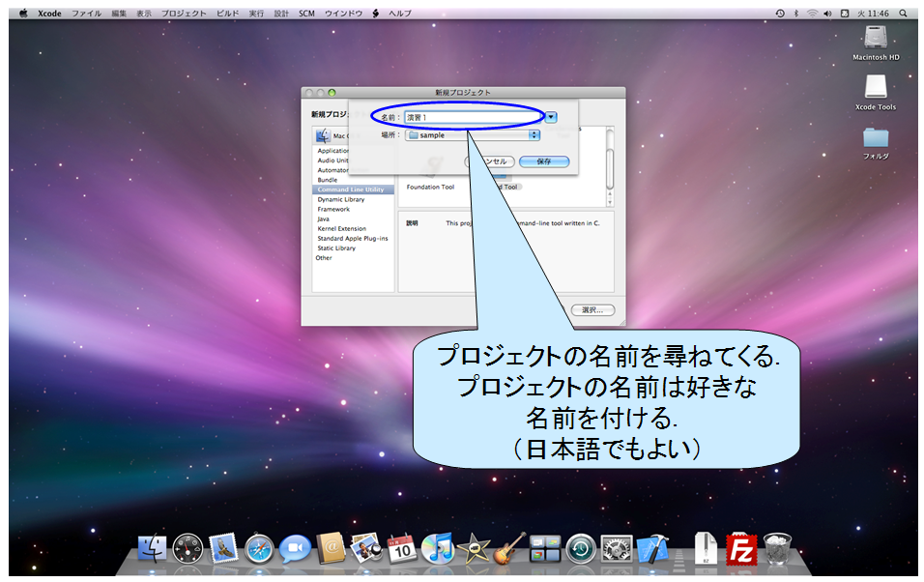Open the 設計 menu
Viewport: 924px width, 582px height.
pyautogui.click(x=281, y=13)
